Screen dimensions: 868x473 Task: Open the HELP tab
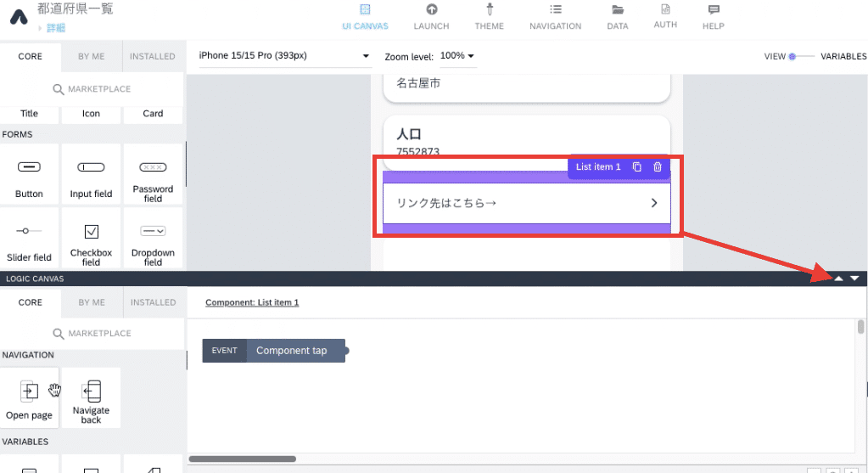click(x=714, y=17)
